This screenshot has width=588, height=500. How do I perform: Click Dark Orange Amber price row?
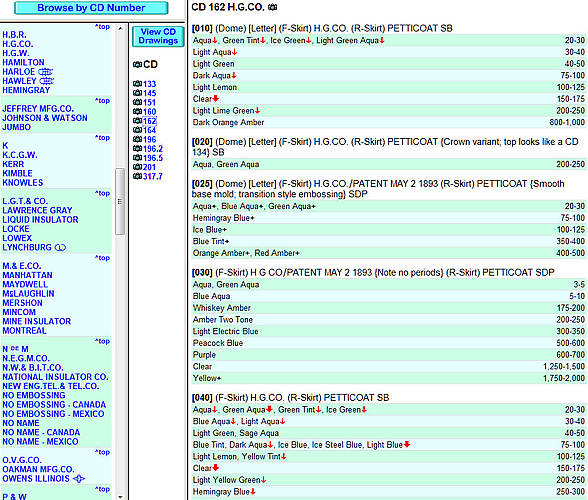[388, 122]
